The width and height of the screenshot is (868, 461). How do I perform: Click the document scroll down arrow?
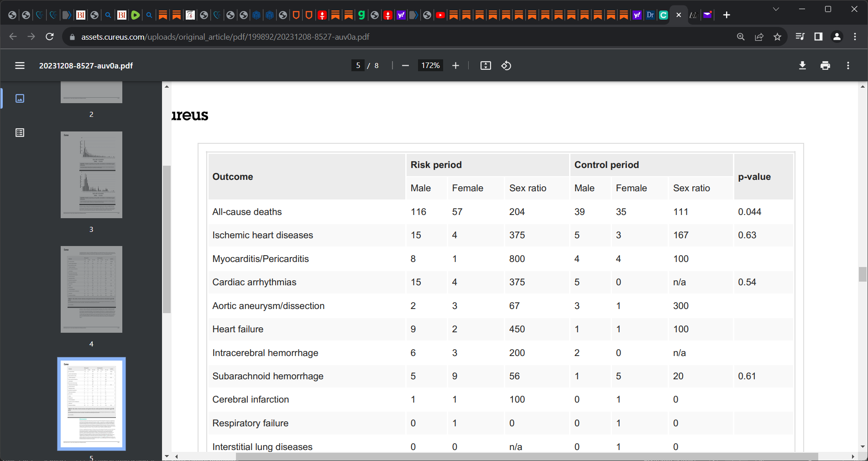pos(863,447)
